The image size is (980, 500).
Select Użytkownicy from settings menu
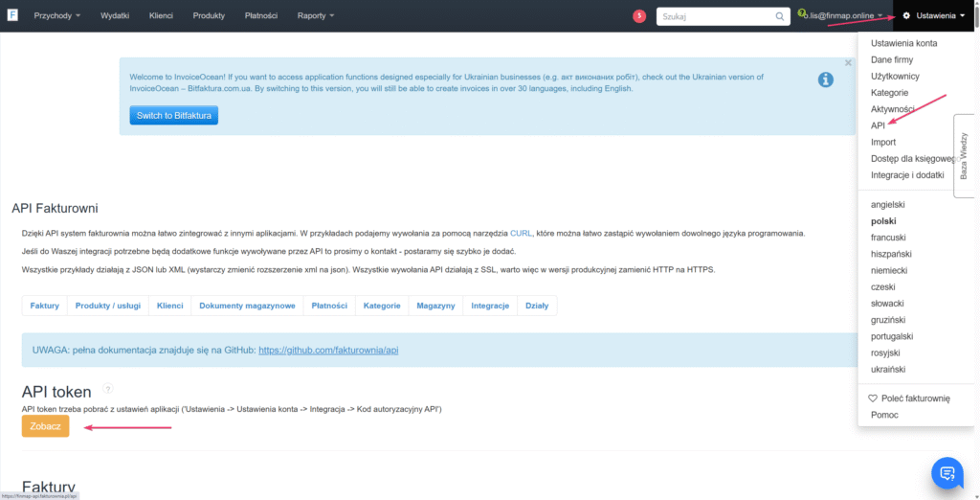[x=895, y=77]
